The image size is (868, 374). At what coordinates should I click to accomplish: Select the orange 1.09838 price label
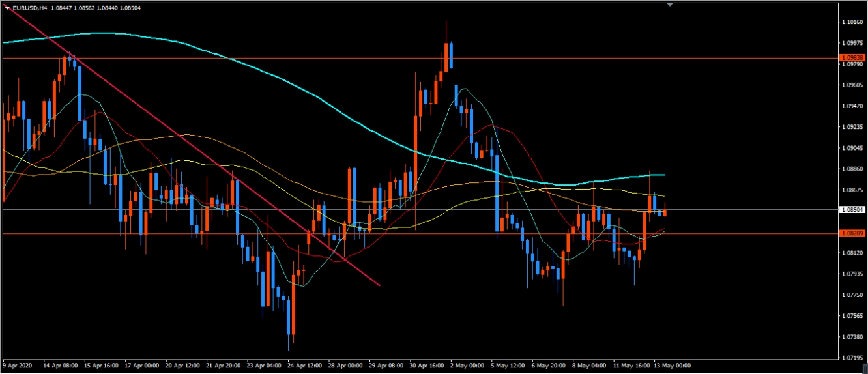853,58
